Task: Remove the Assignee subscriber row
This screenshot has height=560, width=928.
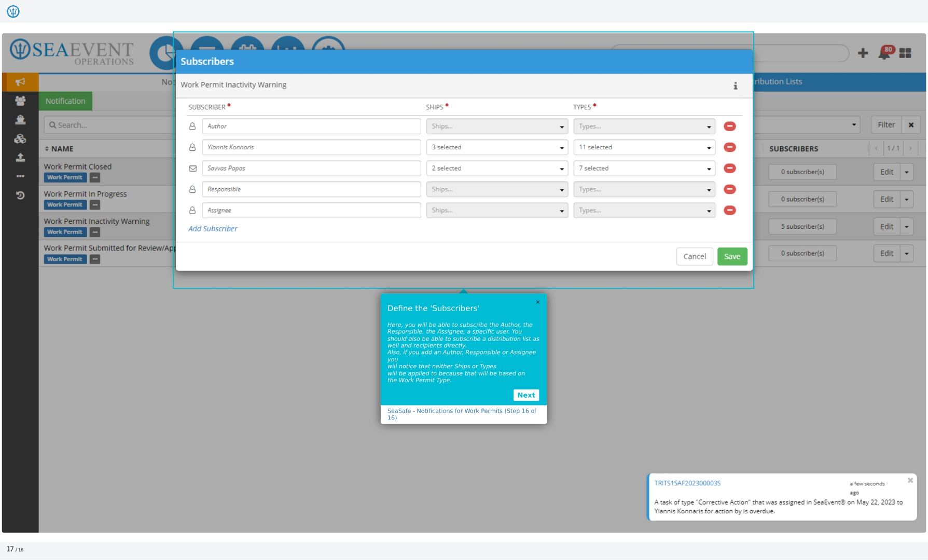Action: [729, 210]
